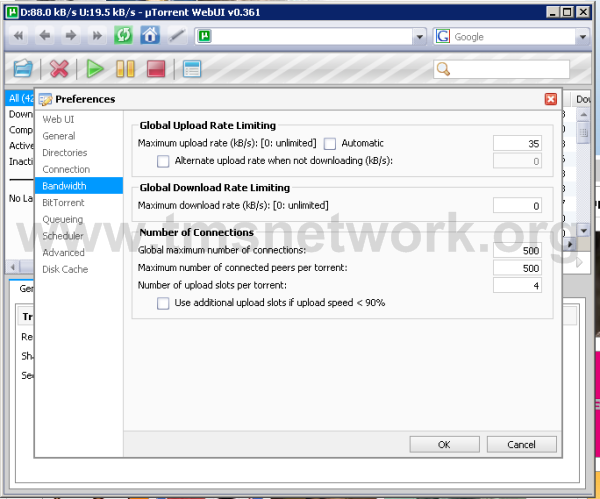Viewport: 600px width, 499px height.
Task: Click the maximum download rate field
Action: click(x=517, y=206)
